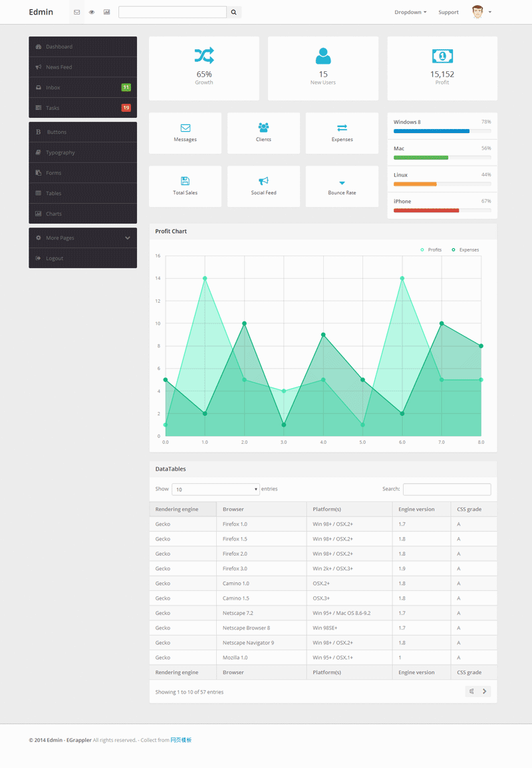The width and height of the screenshot is (532, 768).
Task: Expand the More Pages sidebar section
Action: (82, 238)
